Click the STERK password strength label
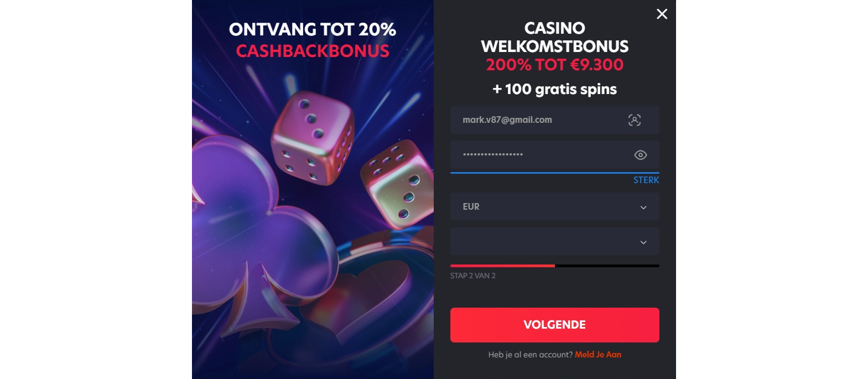 [x=646, y=180]
